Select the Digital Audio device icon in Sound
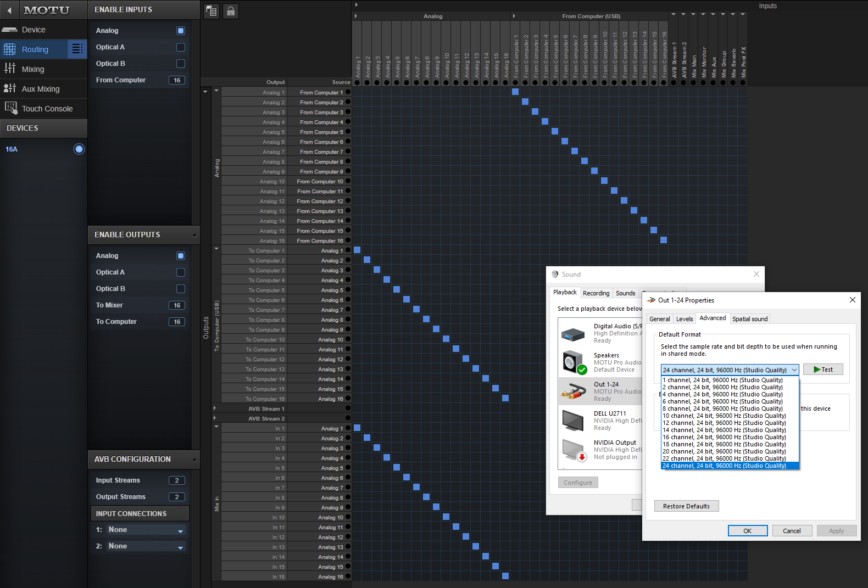Image resolution: width=868 pixels, height=588 pixels. 573,333
